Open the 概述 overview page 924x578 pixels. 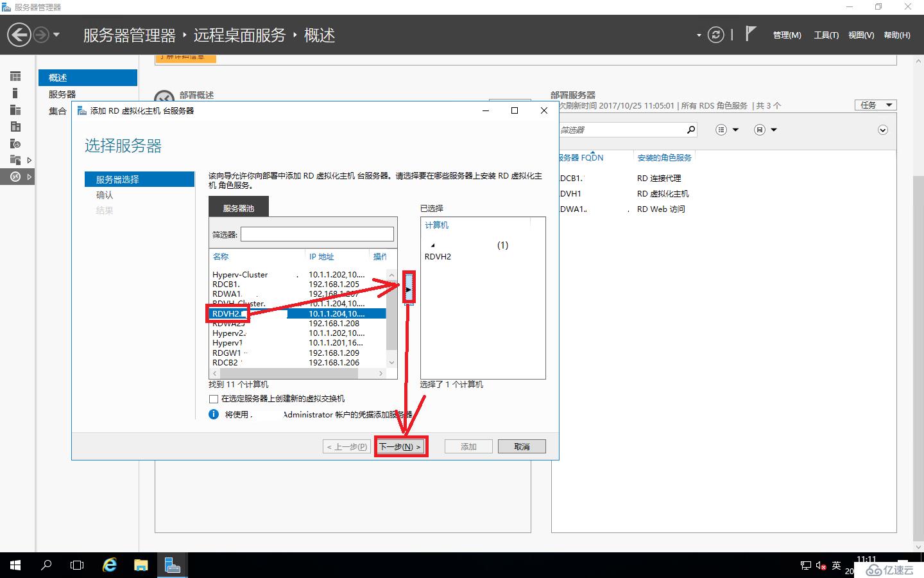coord(88,78)
